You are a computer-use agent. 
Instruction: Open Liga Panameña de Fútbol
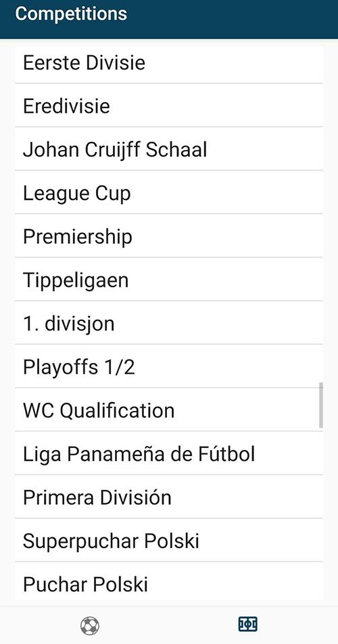[169, 453]
